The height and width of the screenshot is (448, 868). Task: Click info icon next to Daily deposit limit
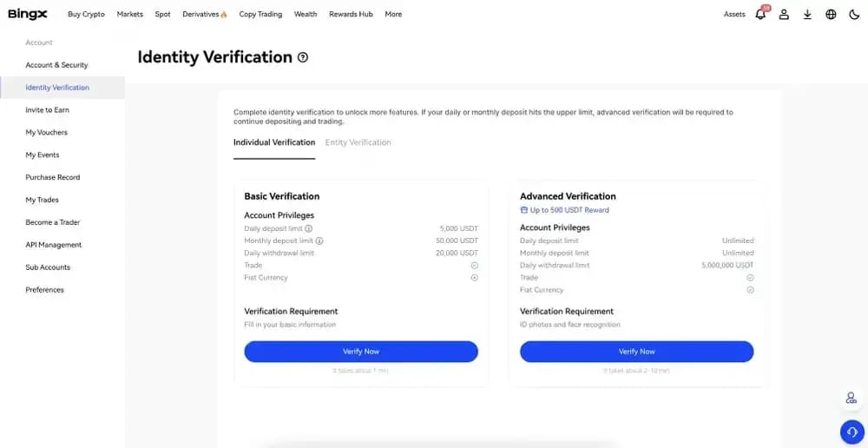click(309, 228)
